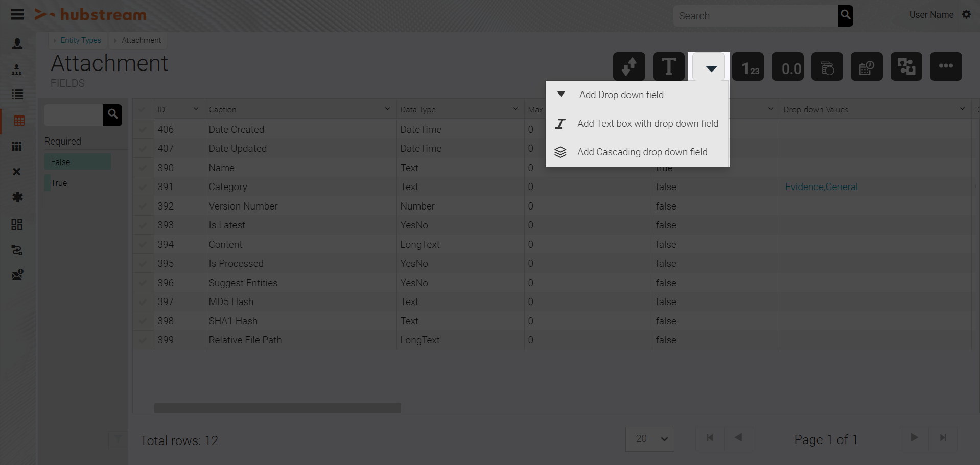Select the checkbox beside Relative File Path
This screenshot has width=980, height=465.
point(143,340)
